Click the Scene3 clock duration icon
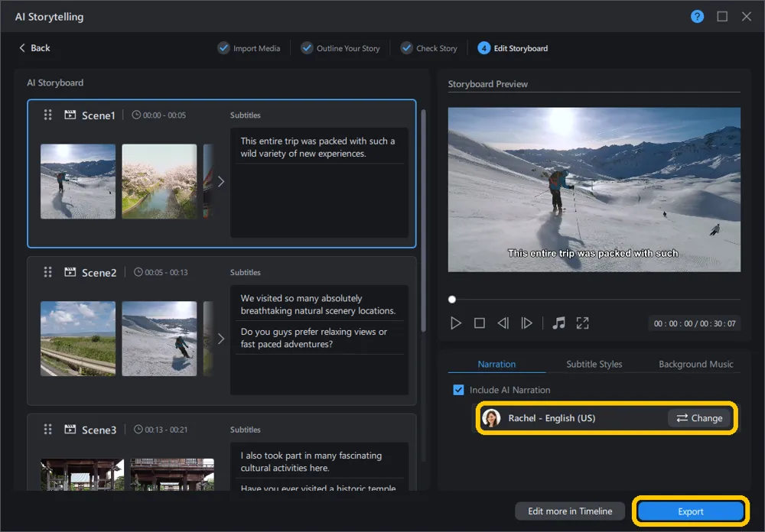Screen dimensions: 765x532 tap(138, 429)
